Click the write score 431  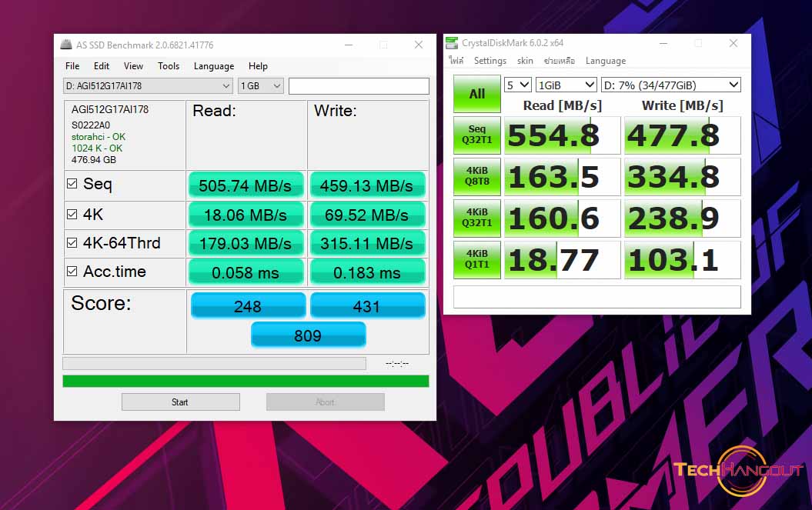(367, 306)
